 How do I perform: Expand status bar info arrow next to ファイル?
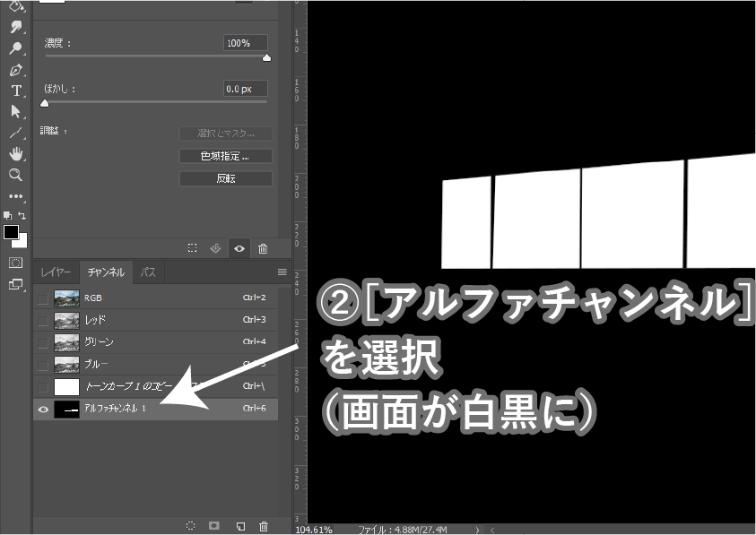[477, 530]
